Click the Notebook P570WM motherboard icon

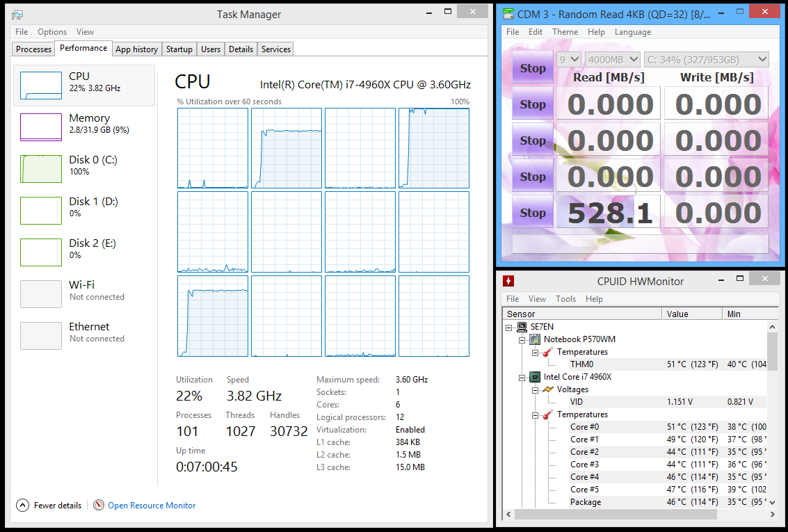536,339
